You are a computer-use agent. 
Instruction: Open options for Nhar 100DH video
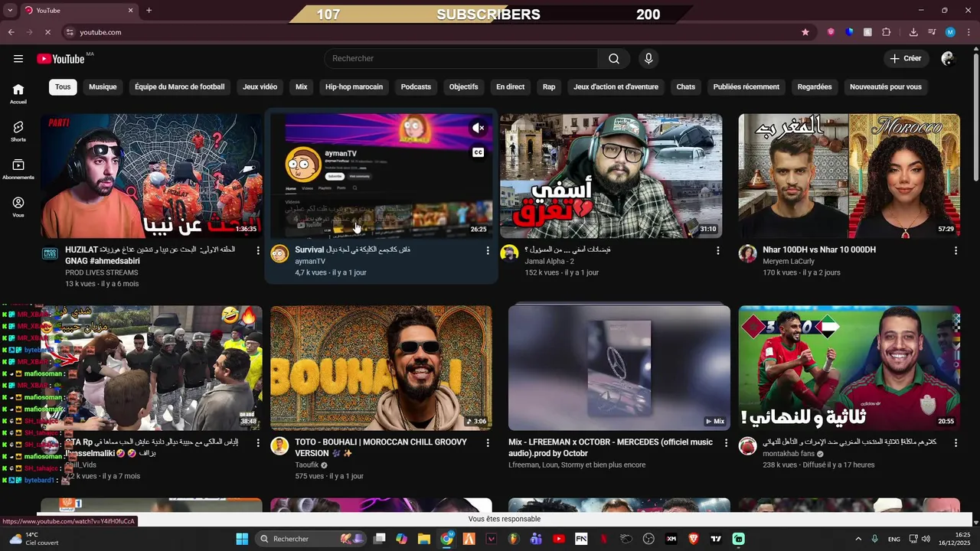(955, 250)
